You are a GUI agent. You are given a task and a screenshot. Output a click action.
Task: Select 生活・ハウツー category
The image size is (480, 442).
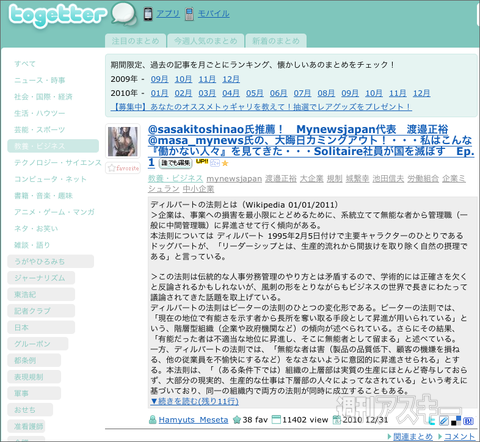(x=40, y=113)
